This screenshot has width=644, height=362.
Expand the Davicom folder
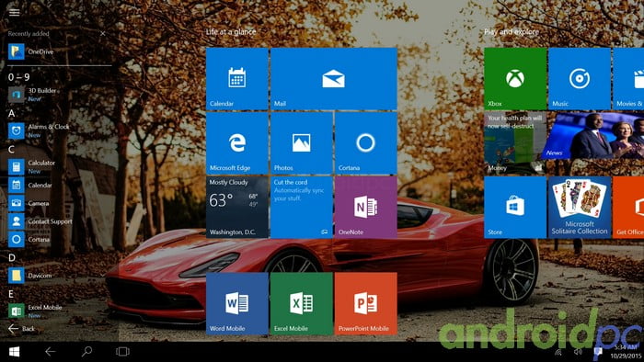pos(60,276)
